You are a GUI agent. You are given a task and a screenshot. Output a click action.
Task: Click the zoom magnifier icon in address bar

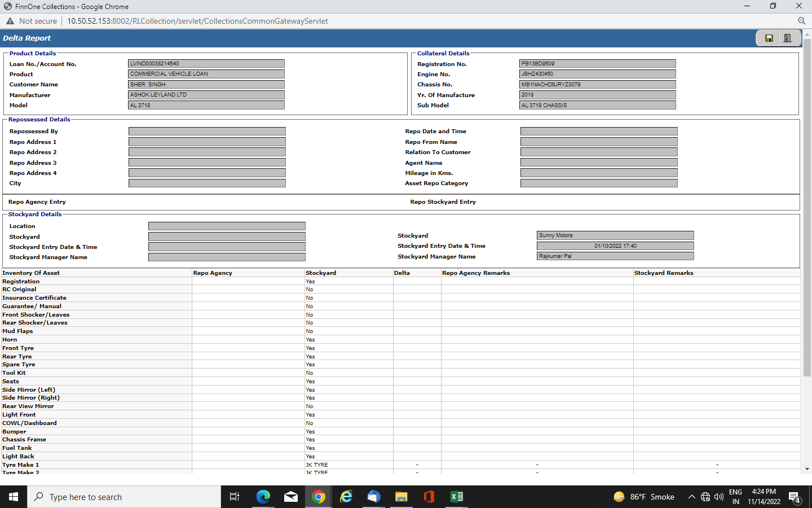[801, 21]
